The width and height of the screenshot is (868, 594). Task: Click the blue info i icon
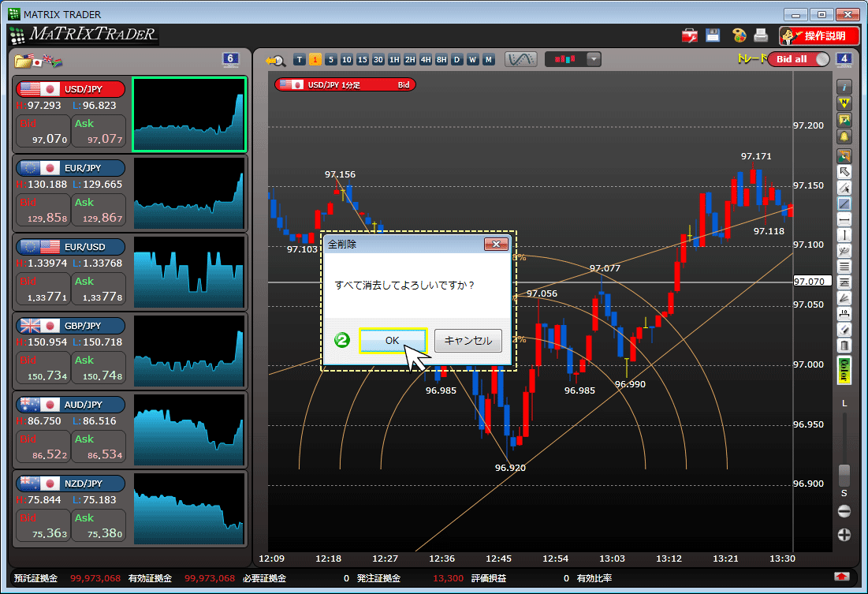(x=844, y=87)
